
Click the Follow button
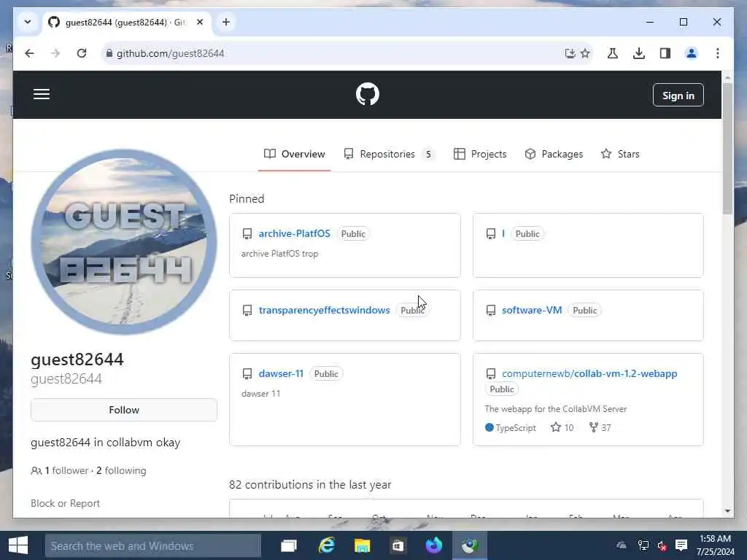(124, 410)
